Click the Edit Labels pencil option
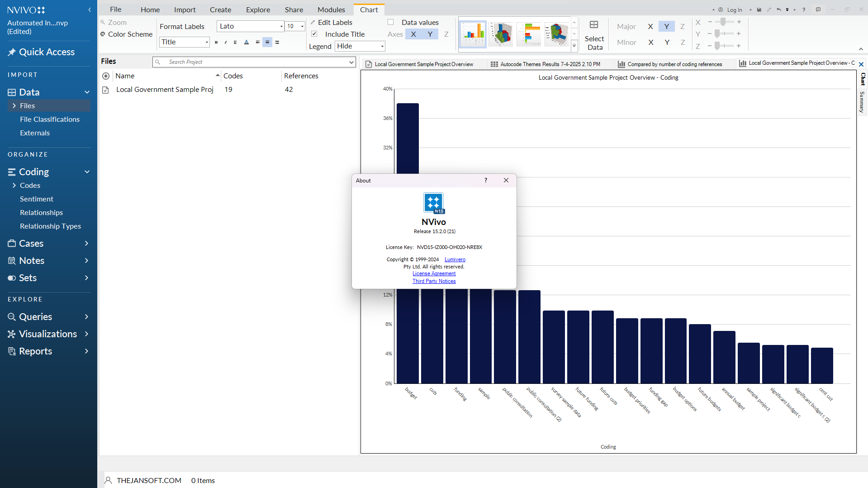 coord(331,22)
